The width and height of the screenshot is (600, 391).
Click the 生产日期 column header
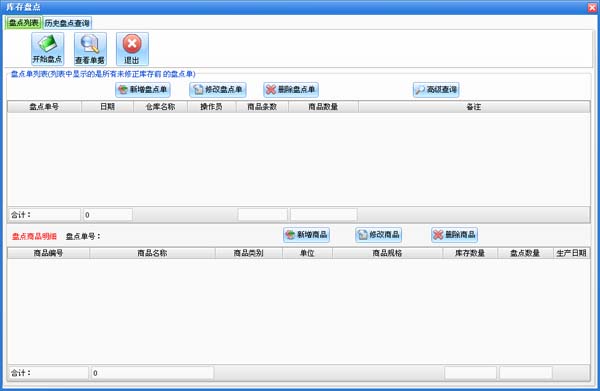pos(571,253)
